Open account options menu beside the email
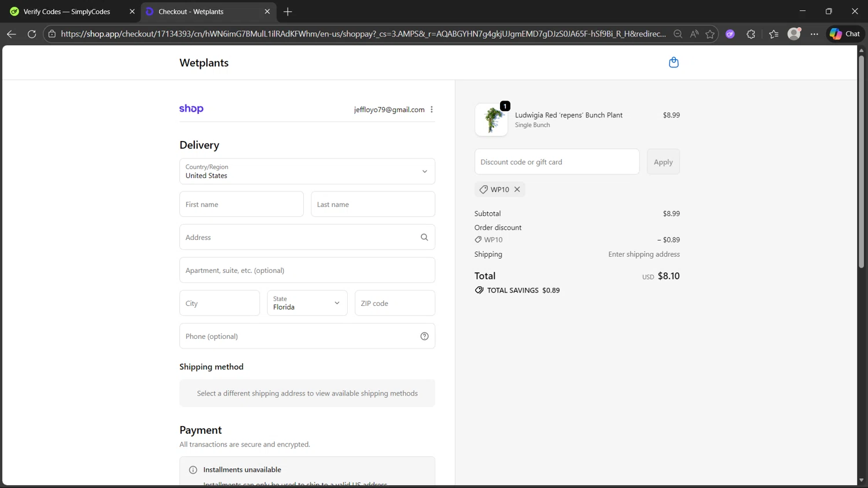The height and width of the screenshot is (488, 868). coord(432,109)
